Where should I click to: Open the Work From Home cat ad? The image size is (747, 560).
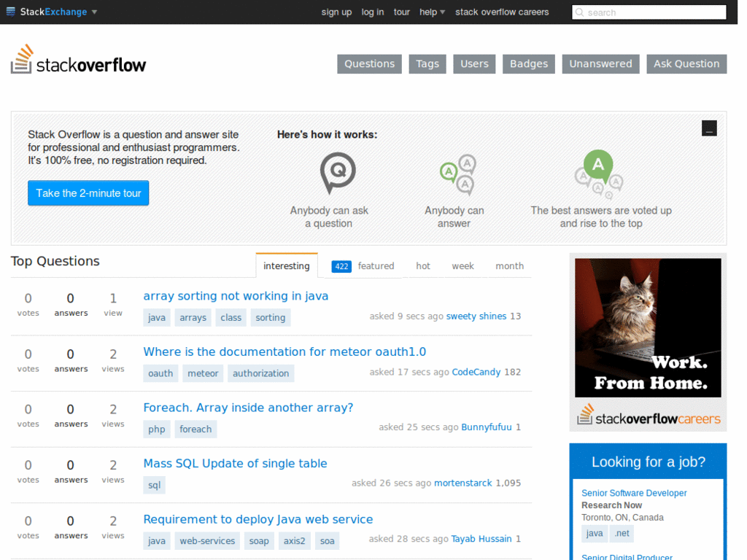pos(648,327)
